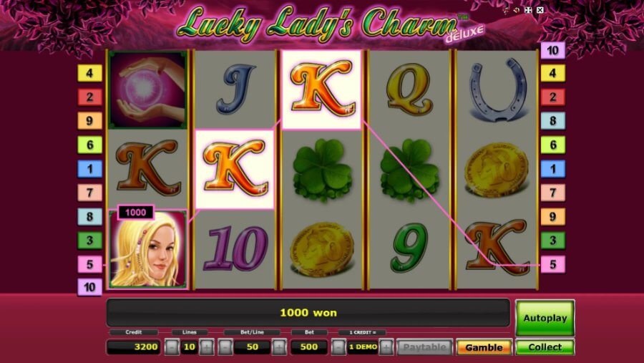
Task: Start the Gamble feature
Action: [x=484, y=347]
